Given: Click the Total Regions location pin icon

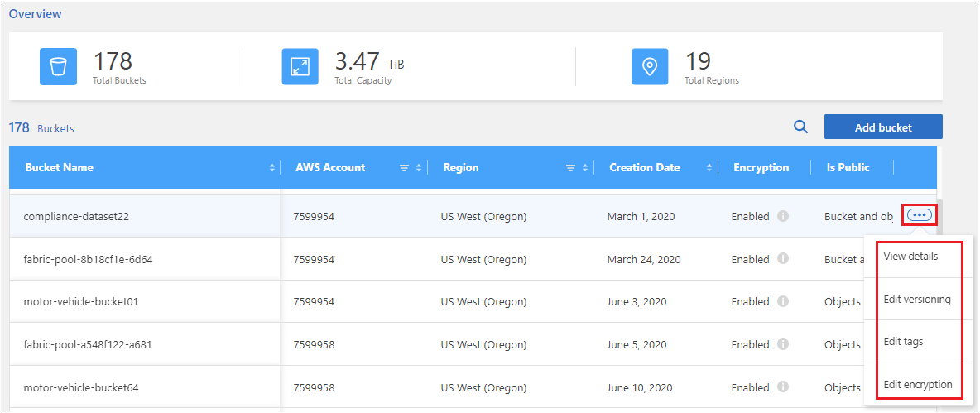Looking at the screenshot, I should (x=650, y=67).
